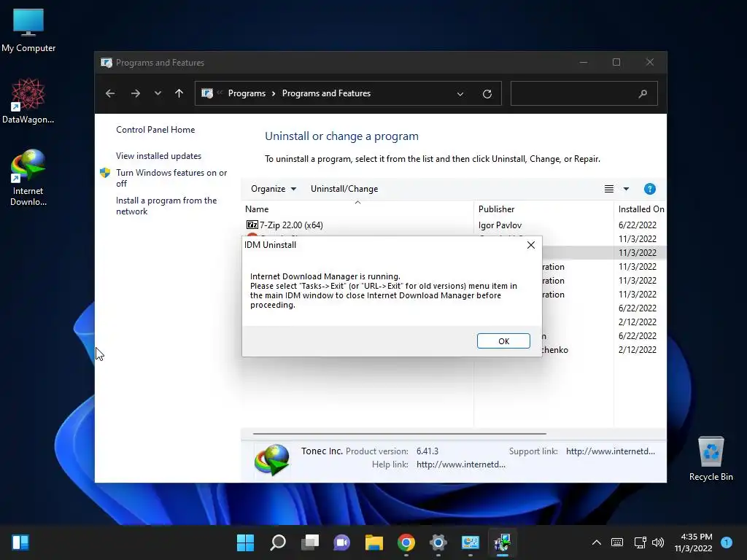
Task: Open the blue Help icon
Action: (649, 189)
